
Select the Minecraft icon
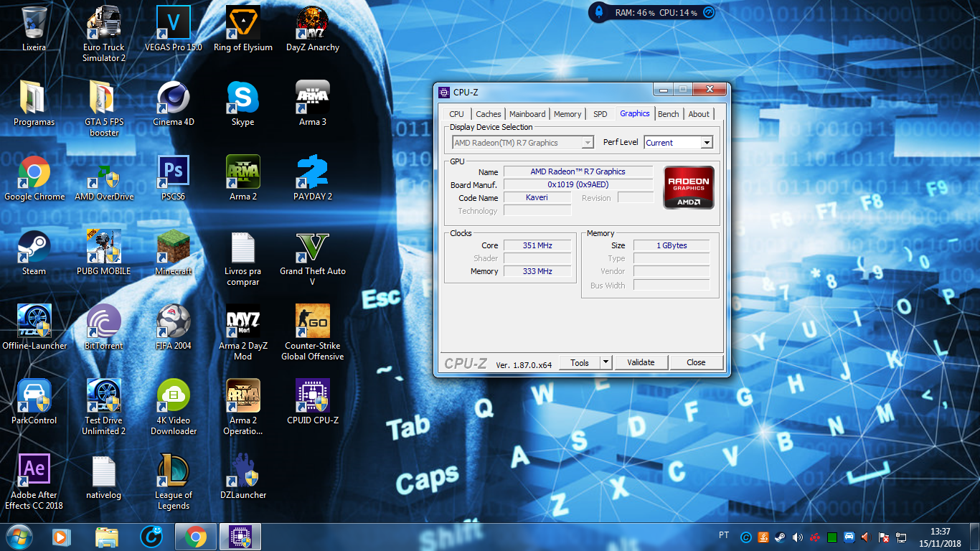click(x=174, y=253)
